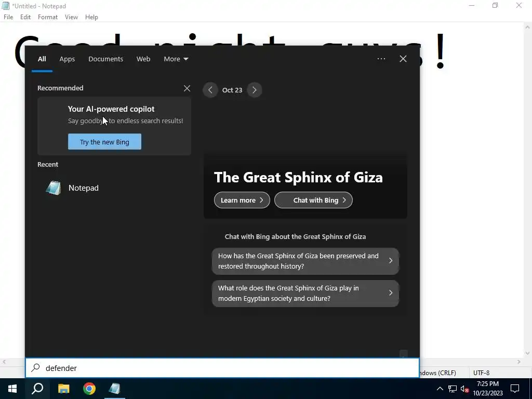This screenshot has width=532, height=399.
Task: Launch Google Chrome from the taskbar
Action: tap(89, 389)
